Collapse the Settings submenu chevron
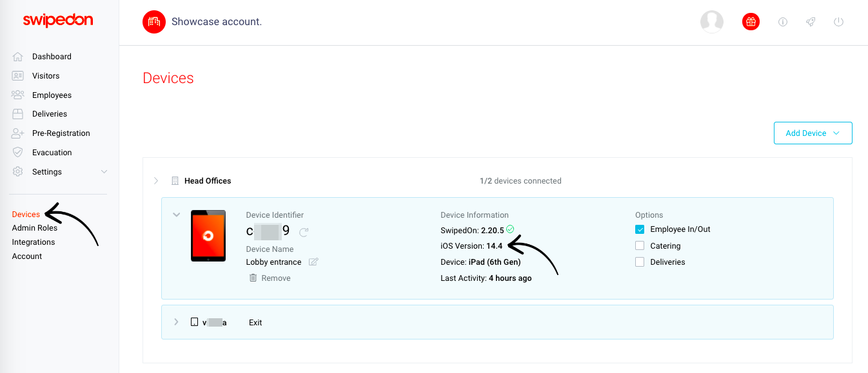Screen dimensions: 868x373 104,172
